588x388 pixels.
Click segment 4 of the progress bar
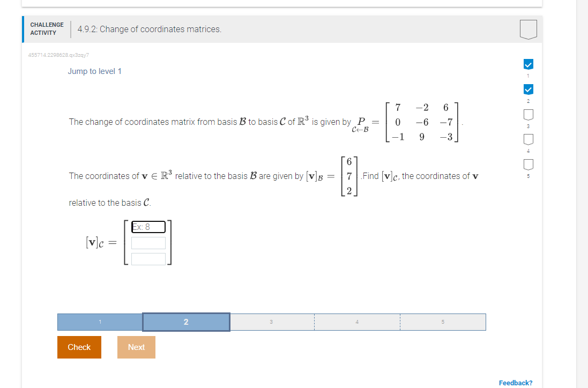coord(357,322)
